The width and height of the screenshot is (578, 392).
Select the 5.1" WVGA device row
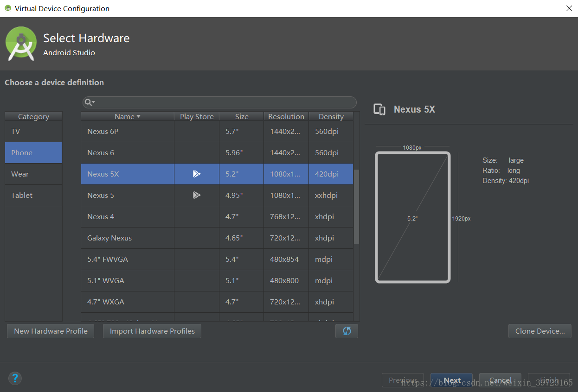click(217, 281)
